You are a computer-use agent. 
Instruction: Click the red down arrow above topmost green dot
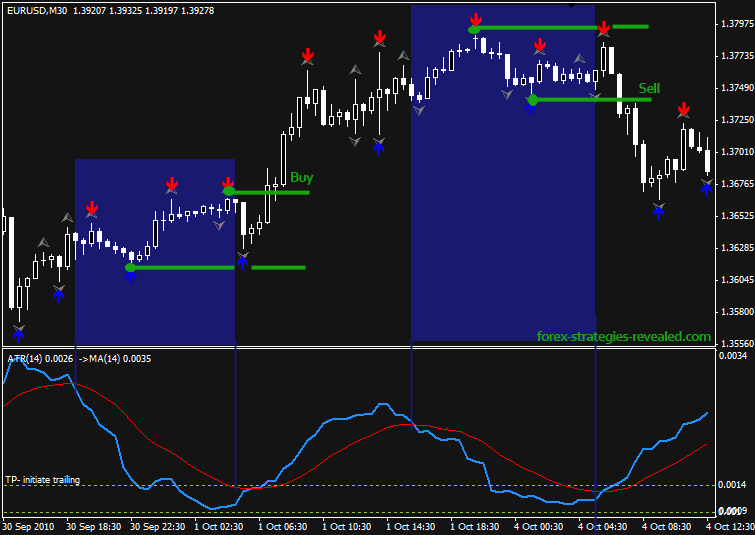point(476,20)
